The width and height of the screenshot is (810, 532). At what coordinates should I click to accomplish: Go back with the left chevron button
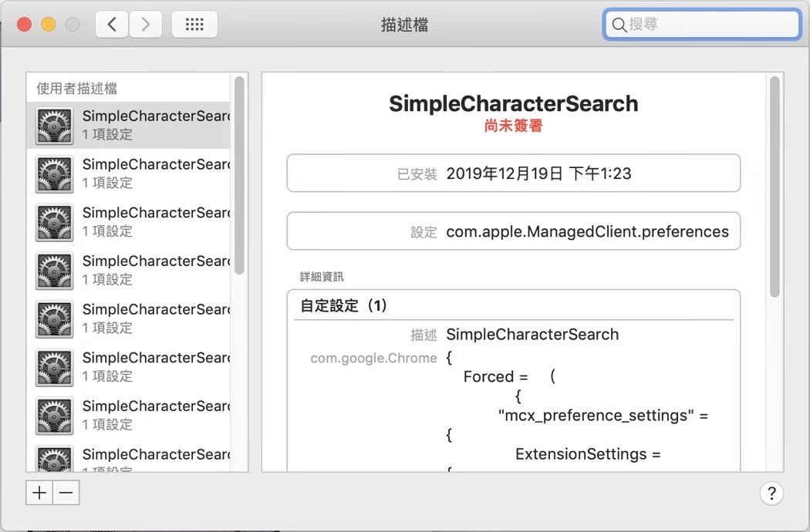[x=112, y=24]
